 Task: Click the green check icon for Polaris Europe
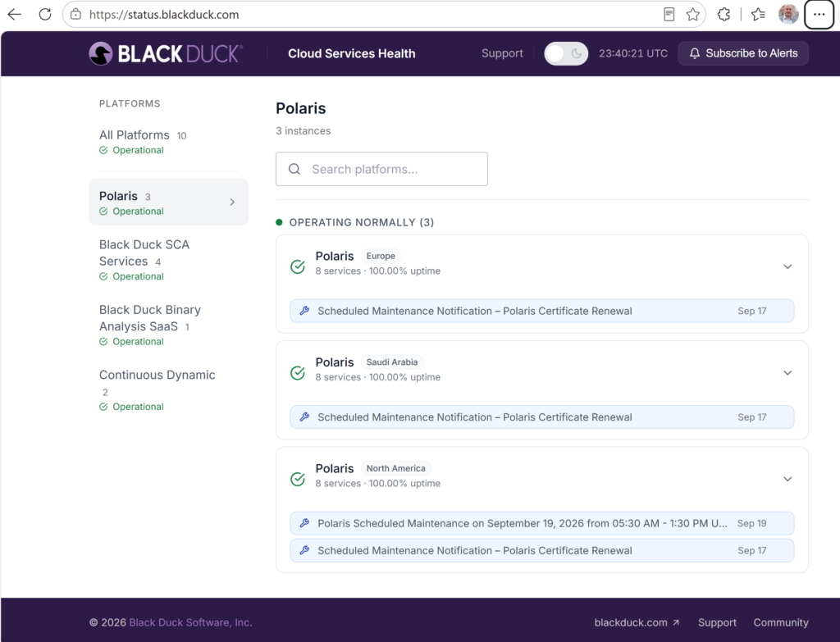[x=298, y=266]
